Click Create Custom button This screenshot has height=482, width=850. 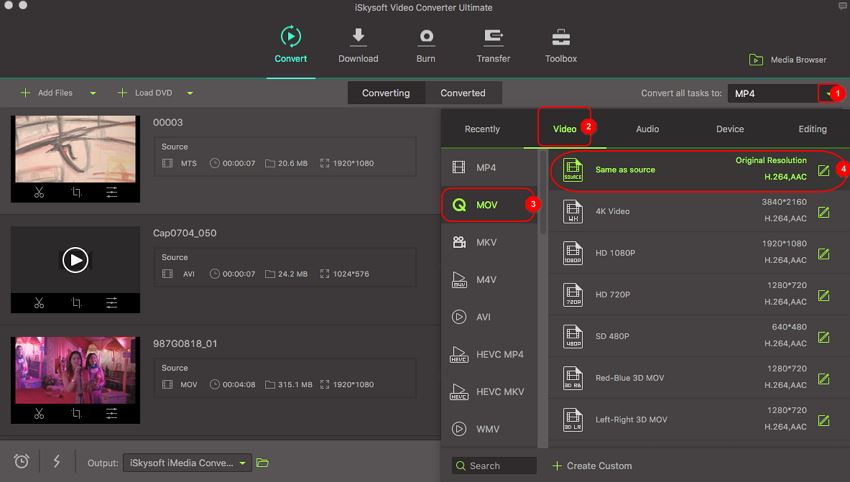pos(591,466)
